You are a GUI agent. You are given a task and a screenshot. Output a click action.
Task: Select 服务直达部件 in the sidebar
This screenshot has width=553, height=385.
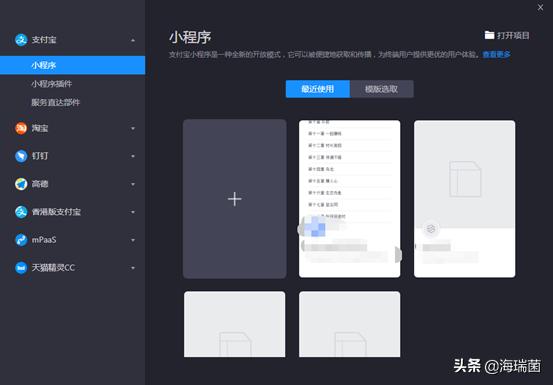pos(55,103)
